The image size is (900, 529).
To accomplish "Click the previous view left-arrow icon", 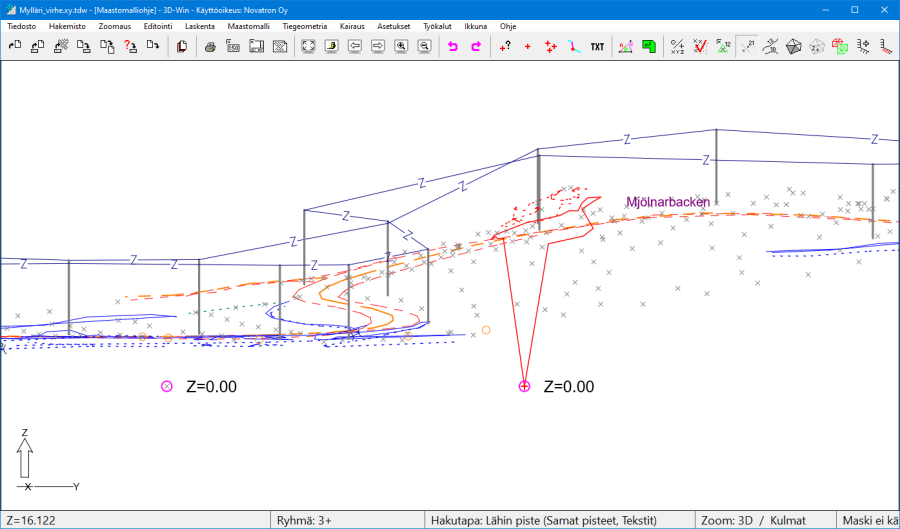I will 355,46.
